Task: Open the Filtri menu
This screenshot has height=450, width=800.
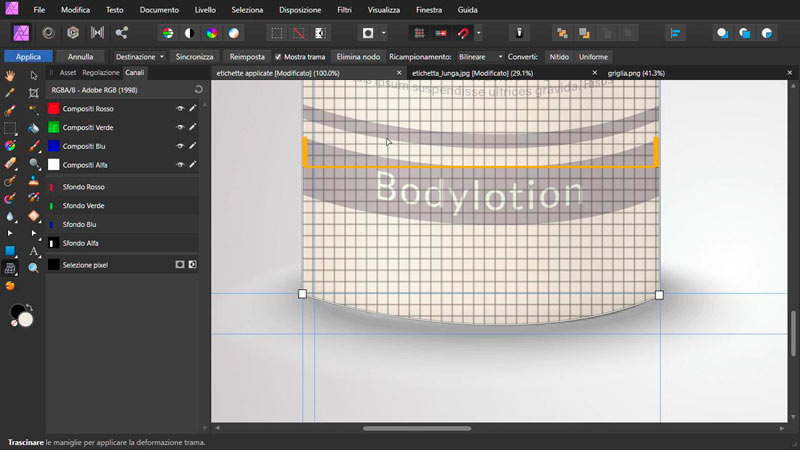Action: pos(344,10)
